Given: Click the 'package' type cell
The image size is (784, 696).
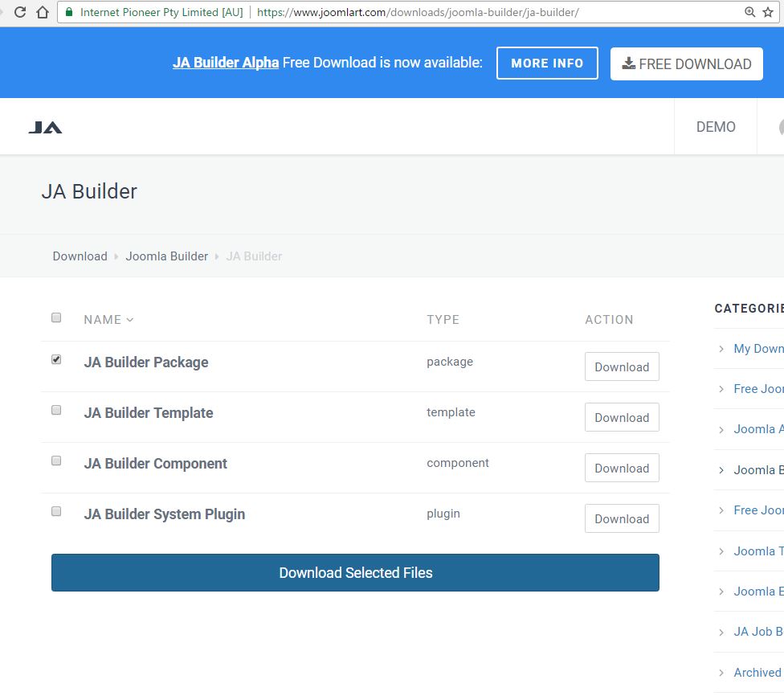Looking at the screenshot, I should point(450,361).
